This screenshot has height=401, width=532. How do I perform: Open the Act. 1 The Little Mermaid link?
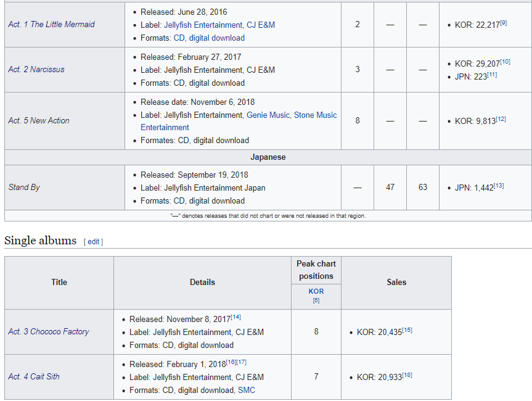coord(51,25)
